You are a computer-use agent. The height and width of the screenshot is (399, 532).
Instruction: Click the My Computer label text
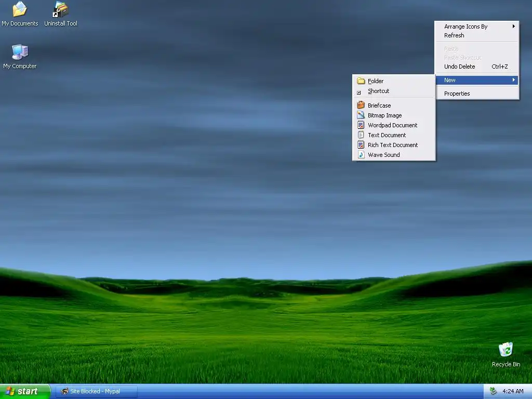tap(20, 66)
